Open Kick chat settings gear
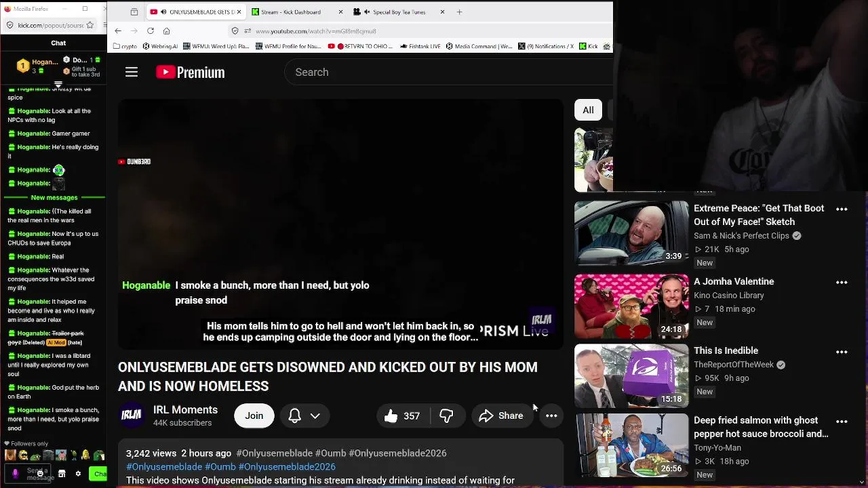This screenshot has height=488, width=868. pos(78,474)
